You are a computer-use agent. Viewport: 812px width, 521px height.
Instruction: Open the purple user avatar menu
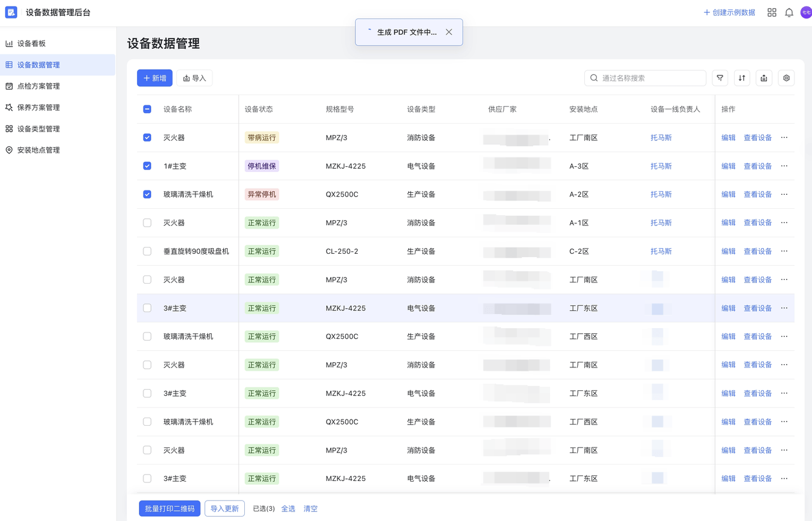click(806, 12)
